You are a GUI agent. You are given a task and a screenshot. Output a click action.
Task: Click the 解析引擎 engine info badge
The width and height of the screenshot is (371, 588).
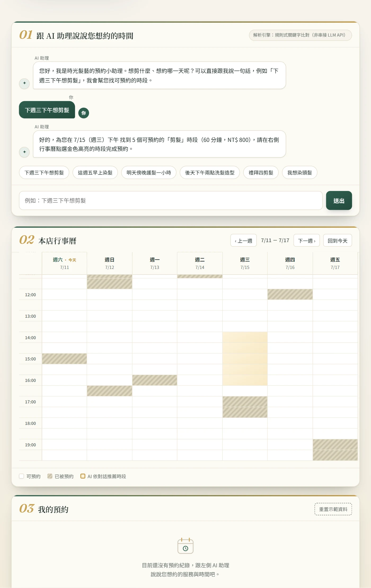[x=300, y=35]
